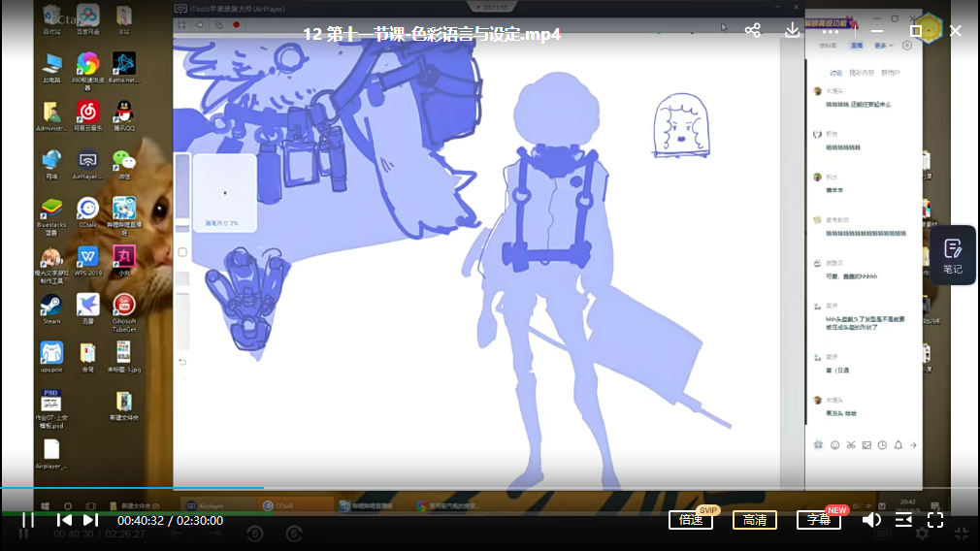Screen dimensions: 980x551
Task: Enter fullscreen mode in the player
Action: [935, 520]
